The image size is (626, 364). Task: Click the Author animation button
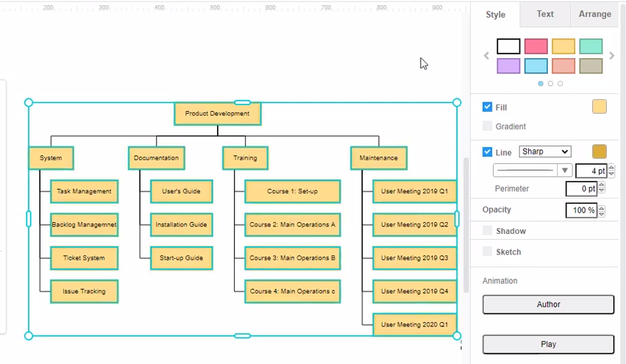[548, 304]
